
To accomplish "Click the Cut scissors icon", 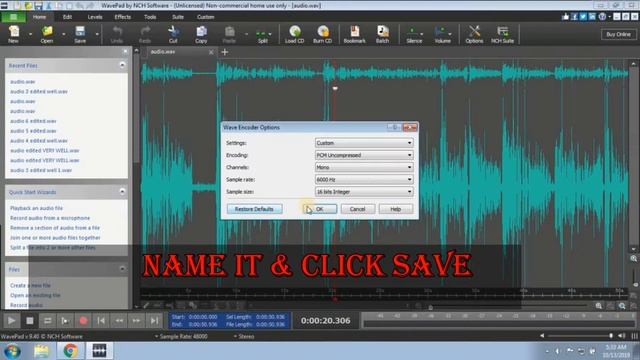I will [x=173, y=34].
